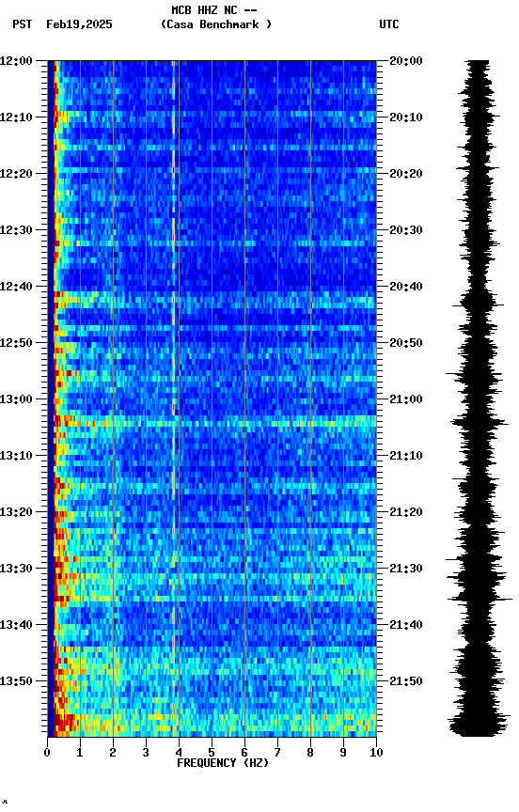Click the PST time label 12:10

tap(16, 117)
